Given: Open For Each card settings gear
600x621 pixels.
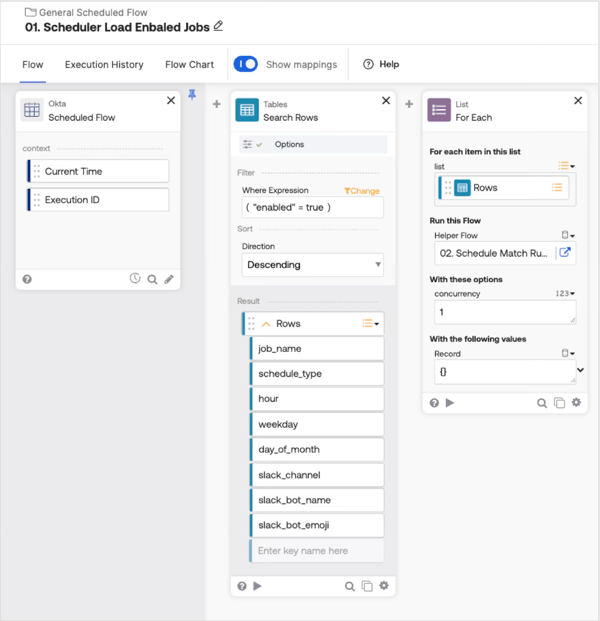Looking at the screenshot, I should coord(576,402).
